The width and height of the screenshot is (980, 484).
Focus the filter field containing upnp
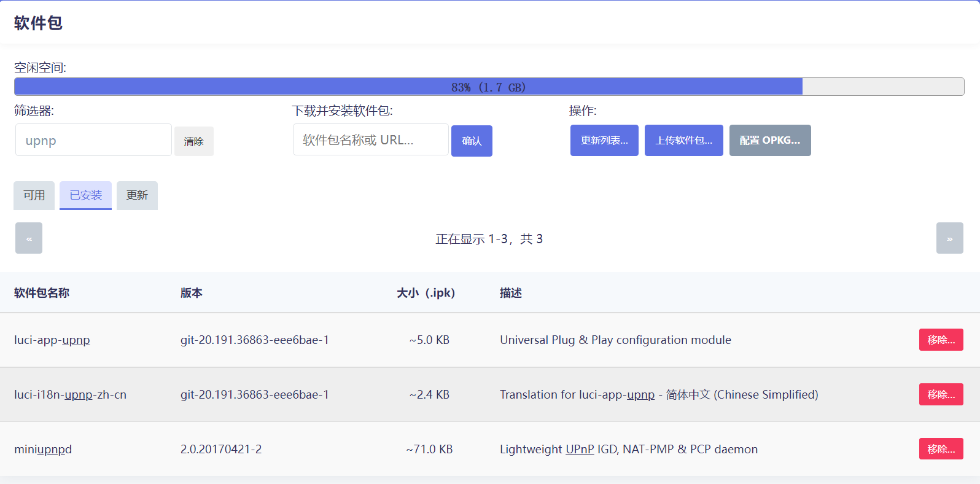click(x=93, y=140)
